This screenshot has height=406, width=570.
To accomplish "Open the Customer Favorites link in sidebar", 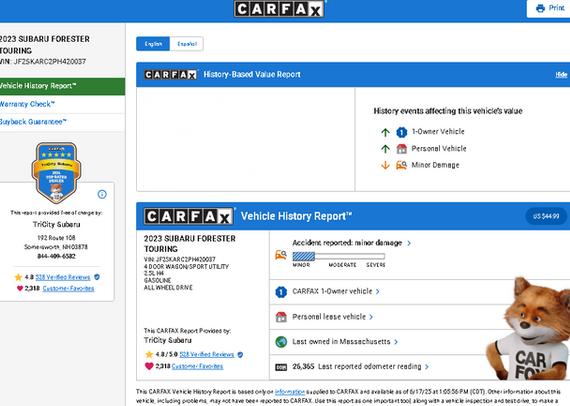I will pos(68,289).
